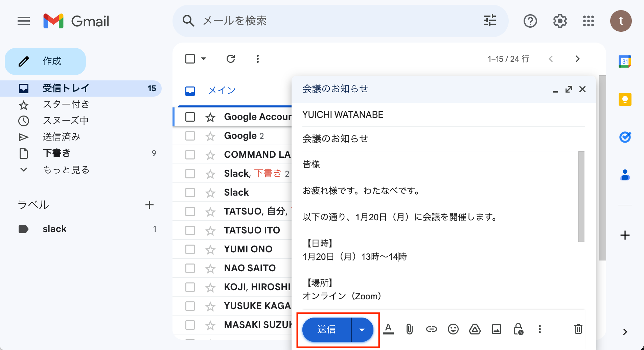Viewport: 644px width, 350px height.
Task: Star the Slack, 下書き 2 message
Action: point(210,174)
